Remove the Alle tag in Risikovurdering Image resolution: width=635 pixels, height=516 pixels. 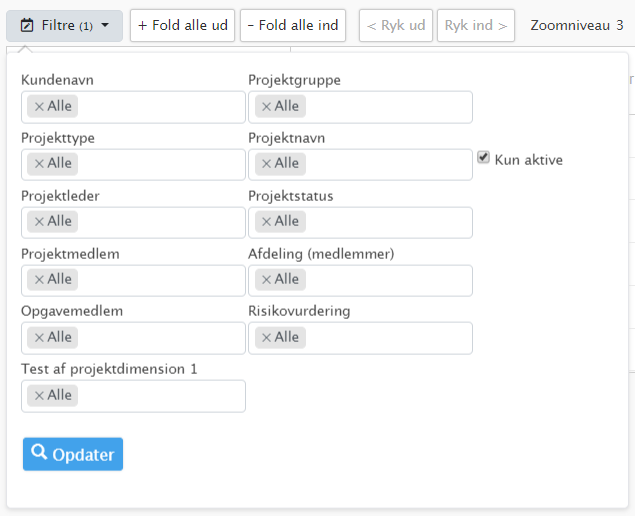pyautogui.click(x=266, y=337)
